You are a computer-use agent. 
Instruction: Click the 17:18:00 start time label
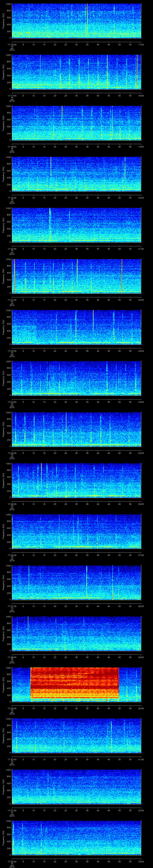[12, 147]
